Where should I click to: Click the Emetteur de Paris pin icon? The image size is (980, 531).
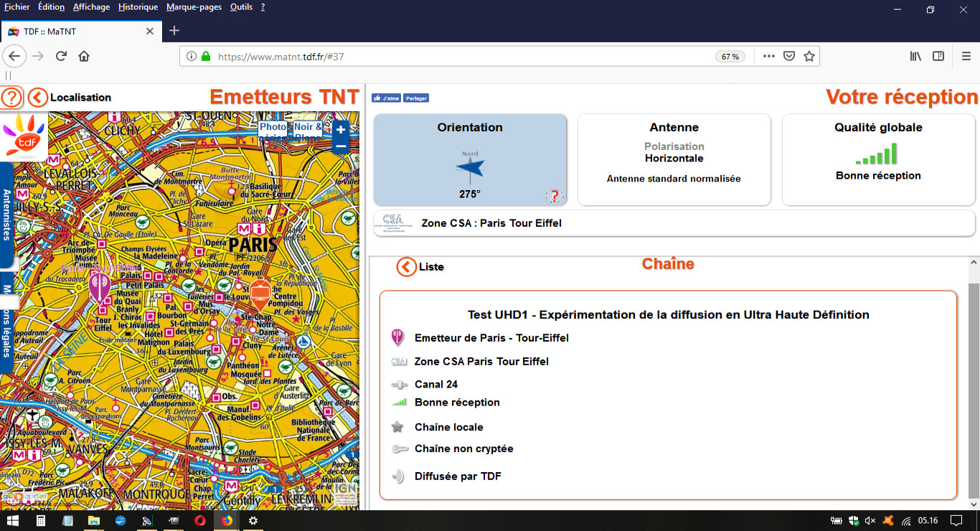coord(397,337)
